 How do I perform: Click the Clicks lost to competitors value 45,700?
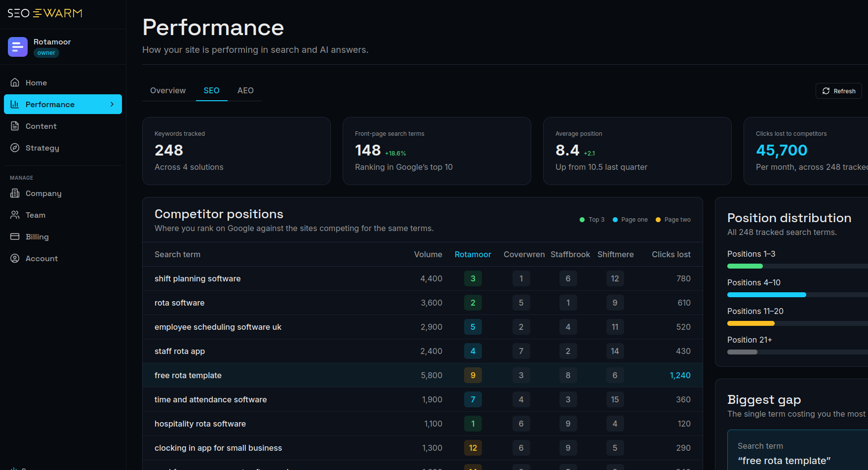[782, 150]
